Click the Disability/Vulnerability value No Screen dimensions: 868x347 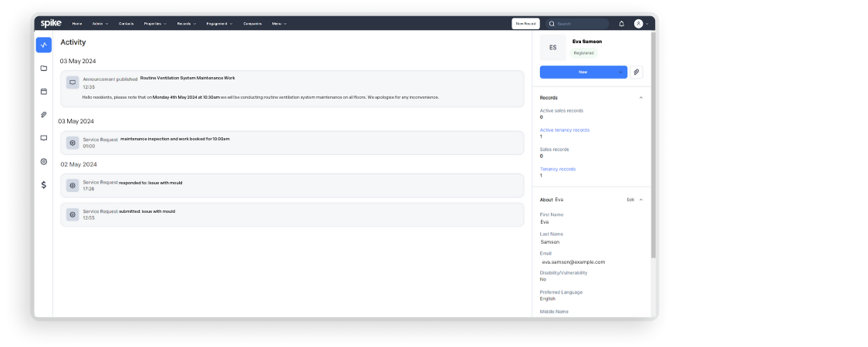point(543,279)
